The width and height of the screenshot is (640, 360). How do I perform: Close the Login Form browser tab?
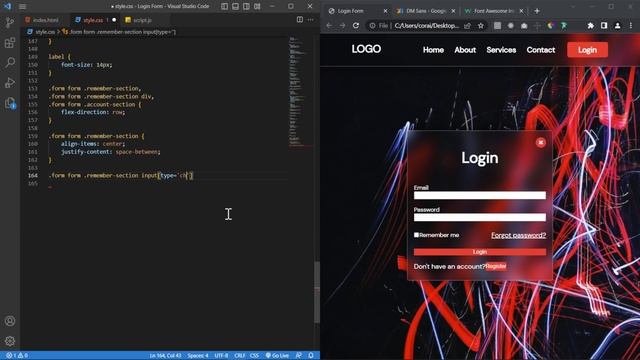tap(385, 11)
